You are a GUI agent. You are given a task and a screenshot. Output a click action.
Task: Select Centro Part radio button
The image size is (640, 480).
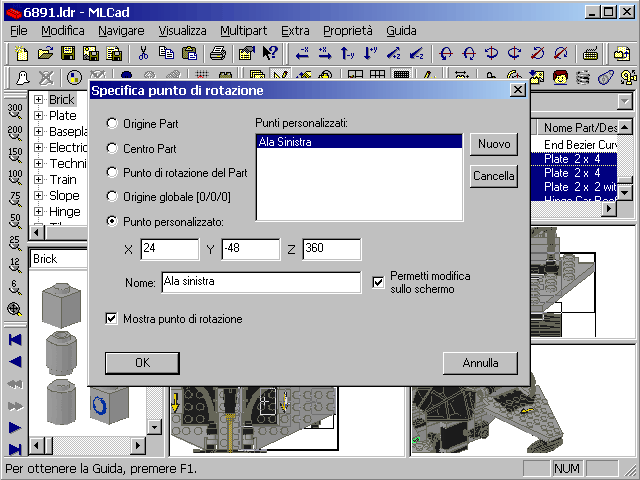[112, 148]
